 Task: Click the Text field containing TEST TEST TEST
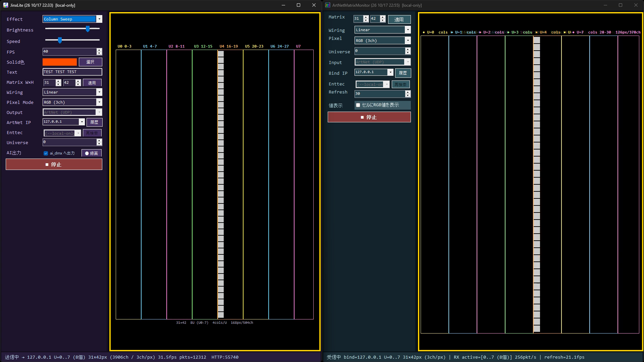[x=72, y=72]
